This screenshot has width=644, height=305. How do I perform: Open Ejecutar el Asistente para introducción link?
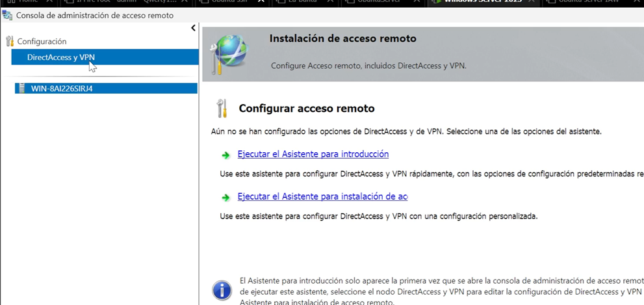coord(313,154)
